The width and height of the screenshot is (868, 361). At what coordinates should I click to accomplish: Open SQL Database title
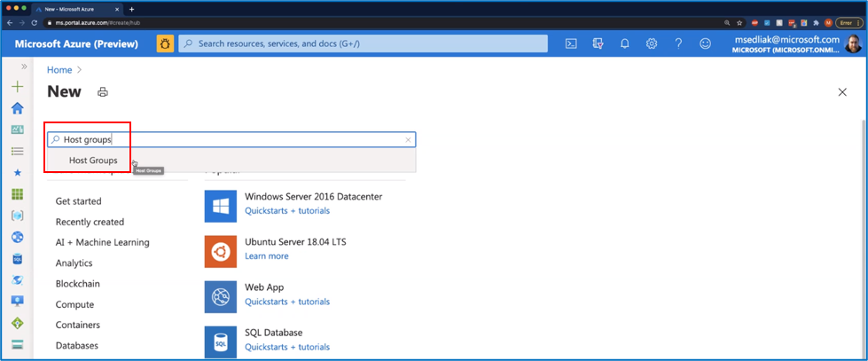pos(273,333)
